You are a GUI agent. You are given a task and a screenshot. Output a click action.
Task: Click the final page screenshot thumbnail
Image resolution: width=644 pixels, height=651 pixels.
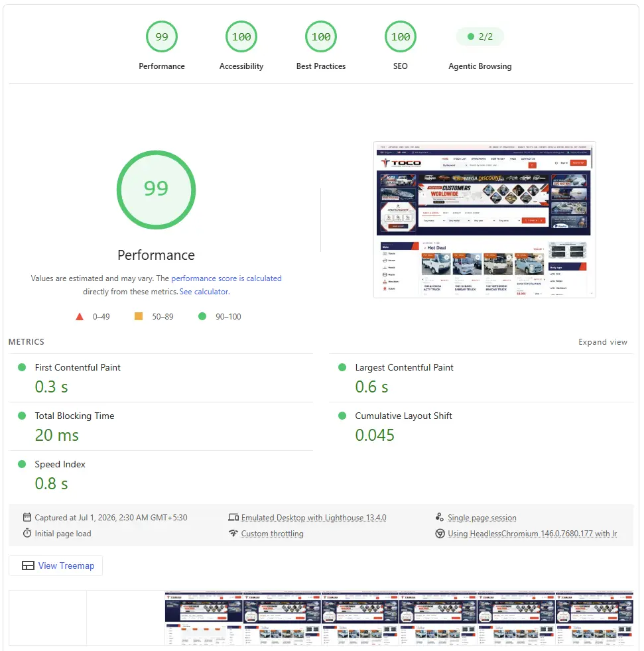coord(484,219)
